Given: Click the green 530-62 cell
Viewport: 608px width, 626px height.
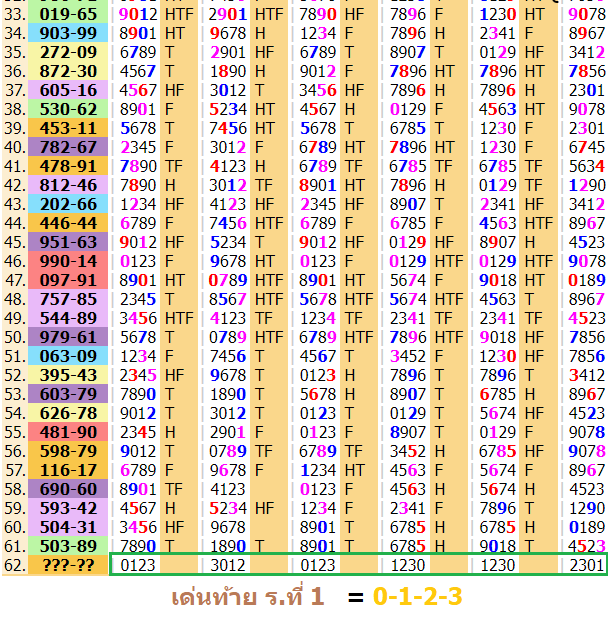Looking at the screenshot, I should point(68,109).
